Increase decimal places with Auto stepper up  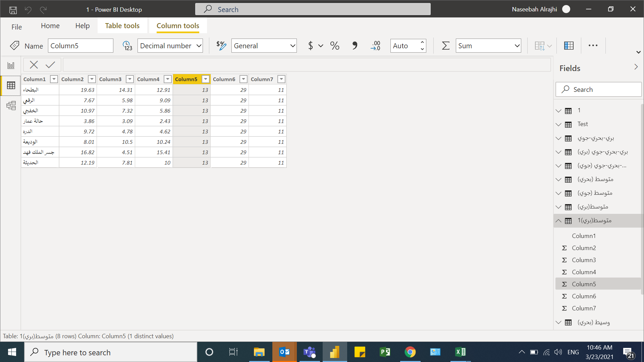422,42
